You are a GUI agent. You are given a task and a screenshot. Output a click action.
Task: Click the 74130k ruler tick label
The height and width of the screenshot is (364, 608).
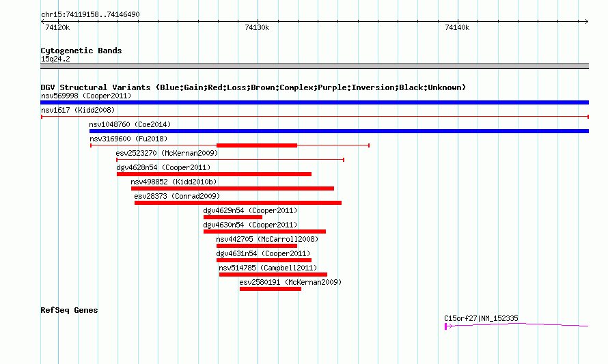pos(257,27)
